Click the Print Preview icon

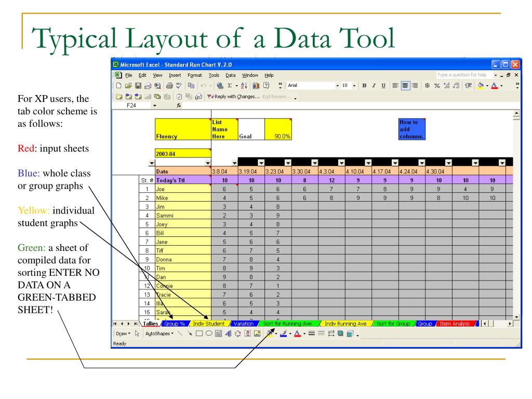[x=158, y=86]
